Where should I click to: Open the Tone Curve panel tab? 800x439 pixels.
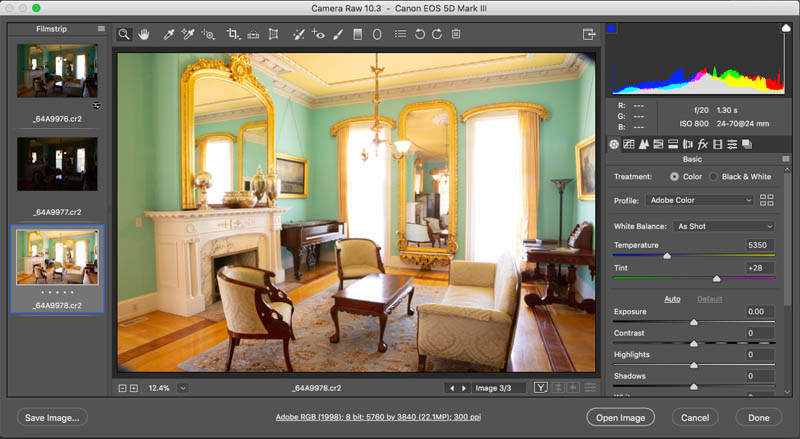pos(629,144)
